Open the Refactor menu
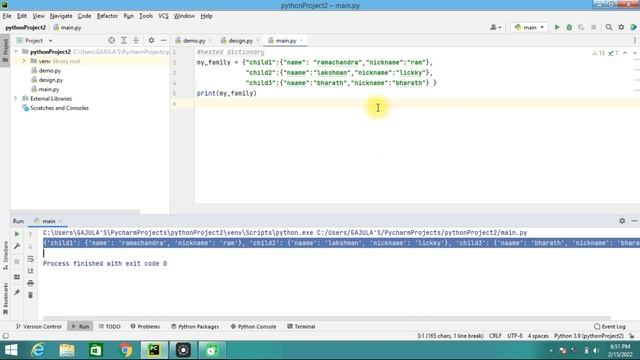The image size is (640, 360). click(107, 16)
